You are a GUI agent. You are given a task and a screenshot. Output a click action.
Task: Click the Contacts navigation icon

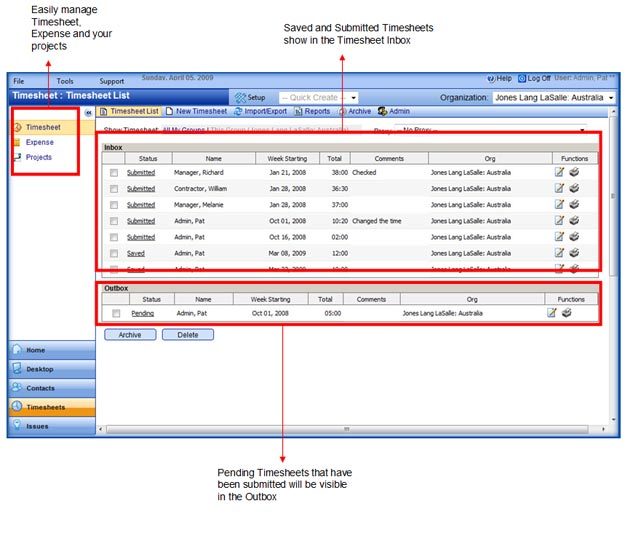point(17,387)
